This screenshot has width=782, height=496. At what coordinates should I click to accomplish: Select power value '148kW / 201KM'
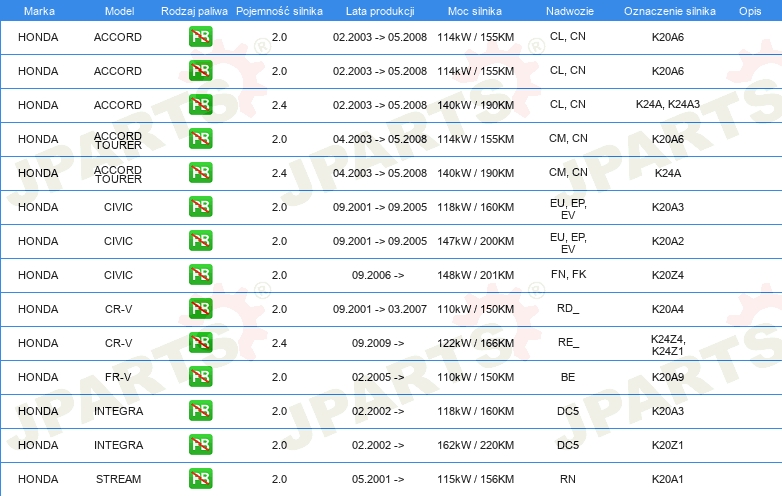point(475,275)
